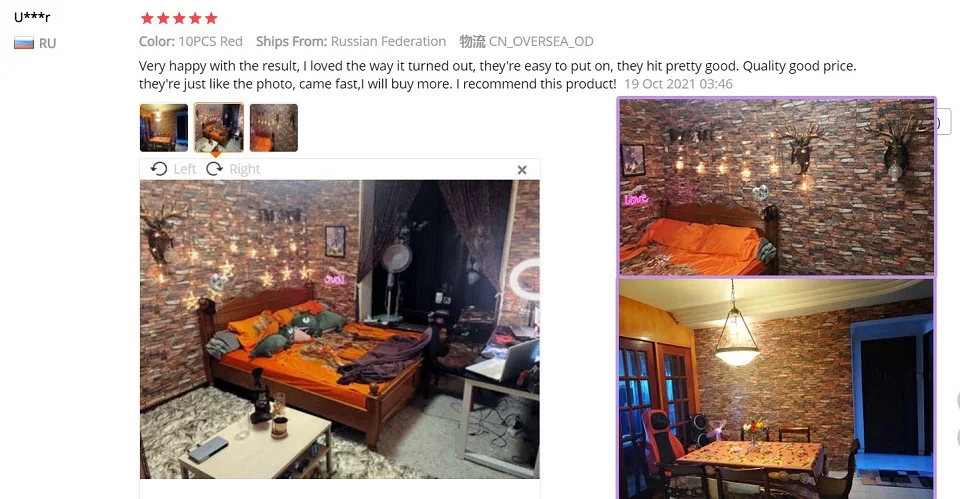960x499 pixels.
Task: Open the dining room photo with pendant lamp
Action: (776, 389)
